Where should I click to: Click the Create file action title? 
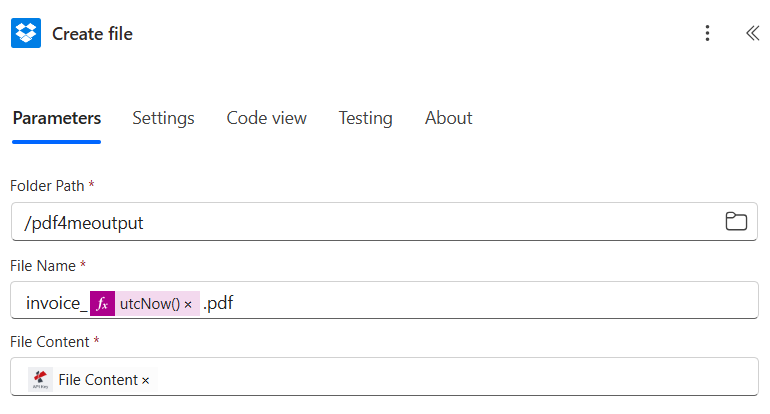(92, 34)
